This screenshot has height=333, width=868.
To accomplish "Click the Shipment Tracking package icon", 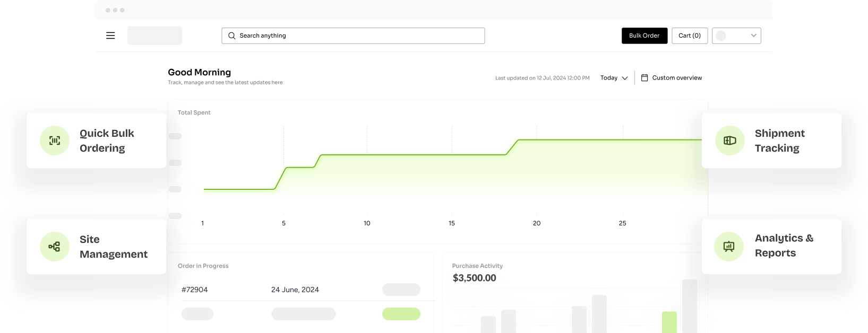I will (x=730, y=141).
